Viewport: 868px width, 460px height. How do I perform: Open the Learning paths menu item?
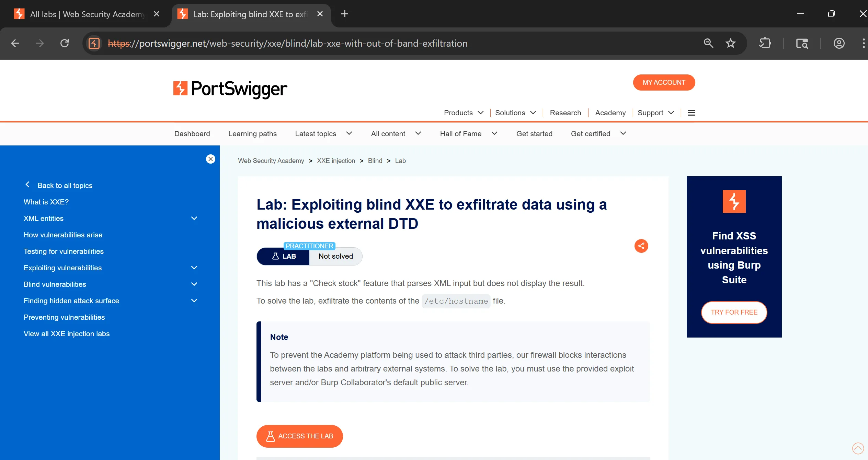[x=252, y=134]
